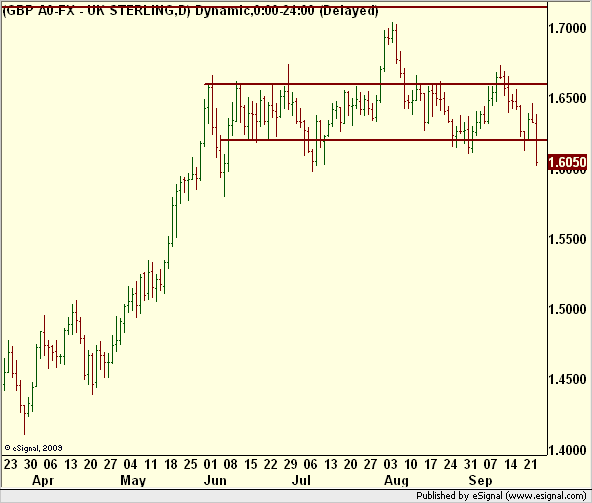Click the 29 date label before Jul
This screenshot has width=592, height=503.
290,464
